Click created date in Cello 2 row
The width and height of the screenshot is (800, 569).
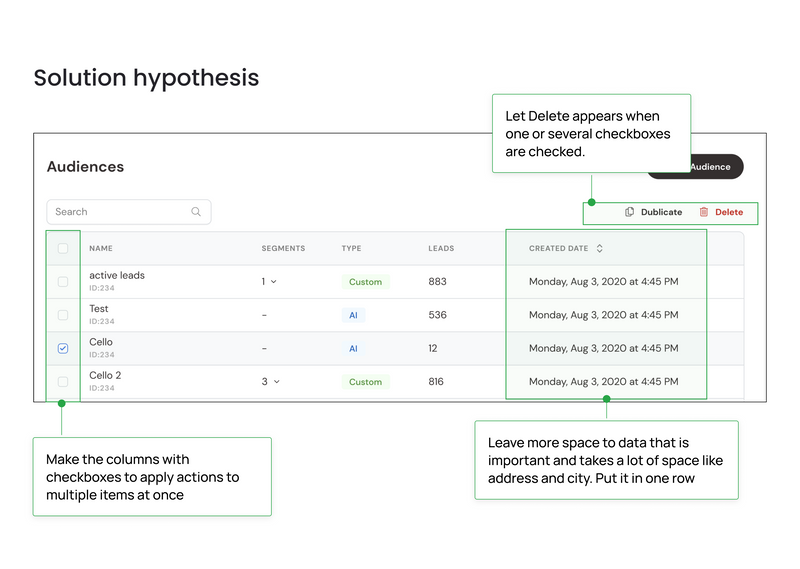pyautogui.click(x=604, y=382)
